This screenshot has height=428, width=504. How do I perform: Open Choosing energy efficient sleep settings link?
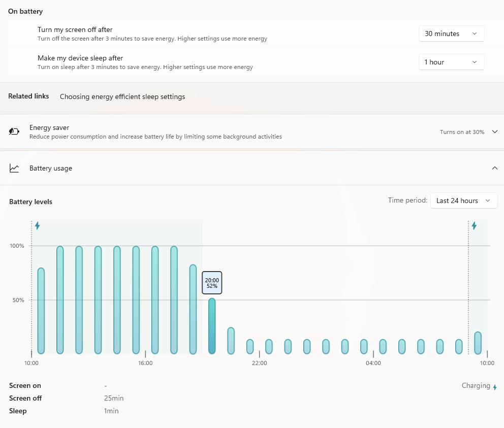pos(122,96)
